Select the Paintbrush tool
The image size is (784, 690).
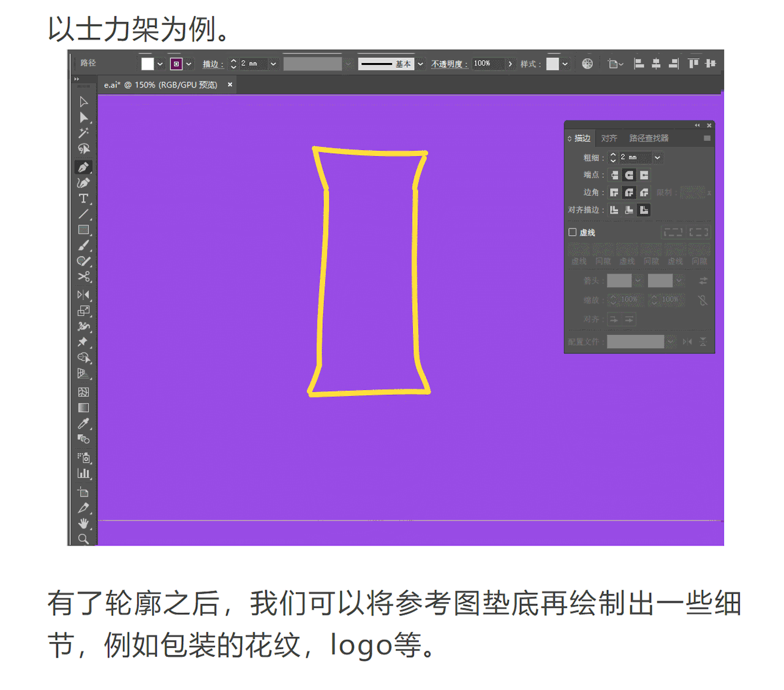point(84,246)
